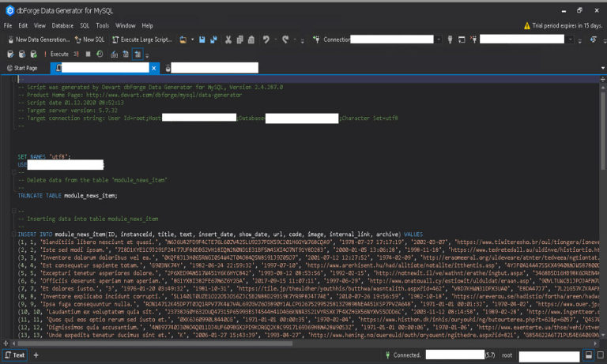Viewport: 607px width, 364px height.
Task: Copy selection using the Copy icon
Action: point(240,39)
